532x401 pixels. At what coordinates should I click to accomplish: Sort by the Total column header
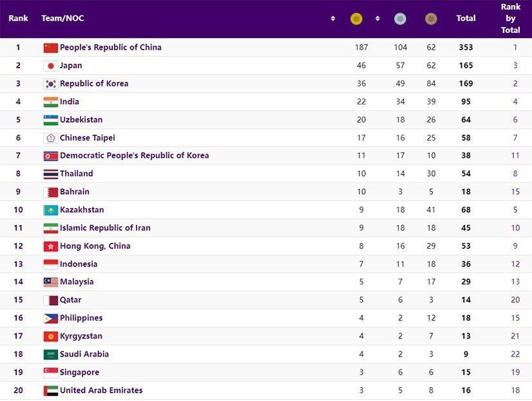pyautogui.click(x=466, y=19)
